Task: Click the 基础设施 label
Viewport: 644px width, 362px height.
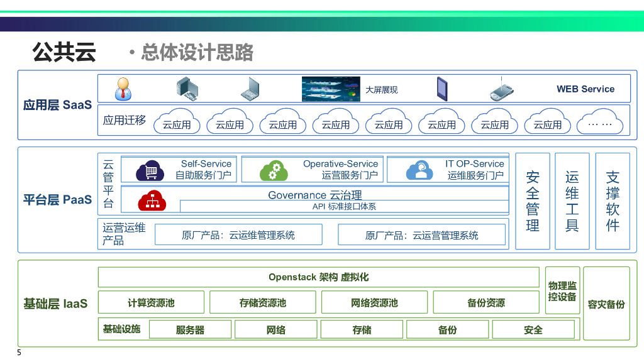Action: [121, 329]
